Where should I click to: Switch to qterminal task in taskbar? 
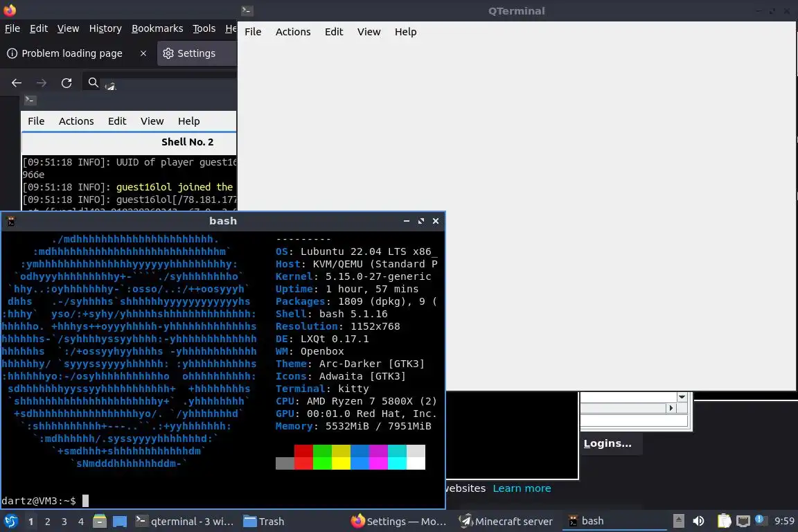pyautogui.click(x=184, y=522)
